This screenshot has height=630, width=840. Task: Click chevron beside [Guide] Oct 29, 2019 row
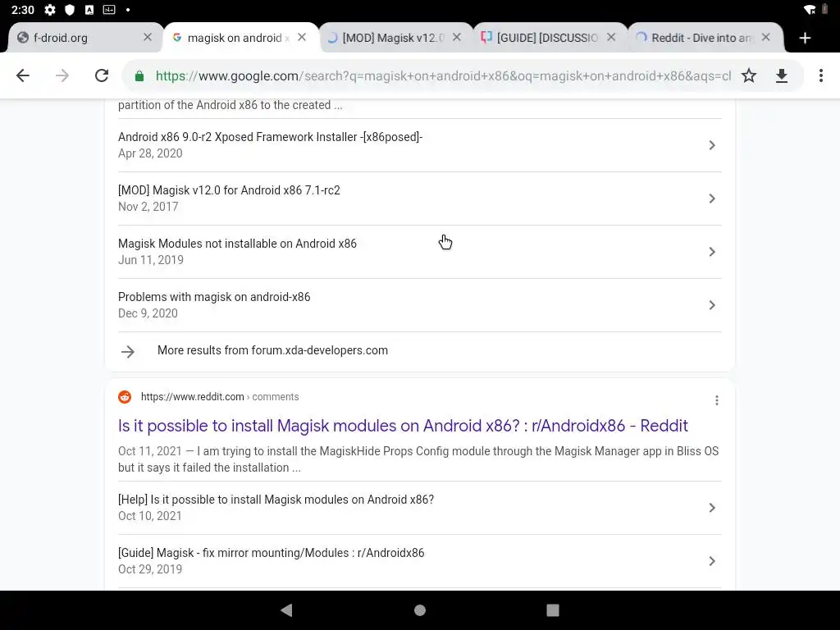click(x=712, y=561)
